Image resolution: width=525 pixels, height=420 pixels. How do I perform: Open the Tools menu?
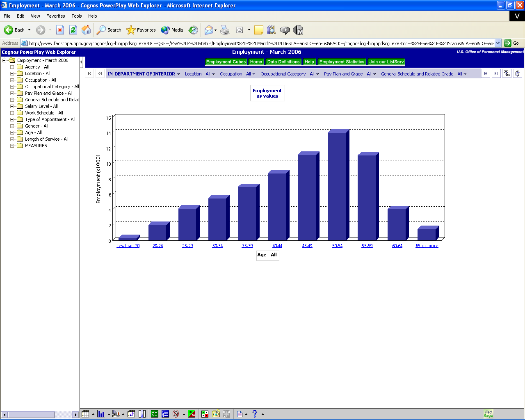coord(76,16)
